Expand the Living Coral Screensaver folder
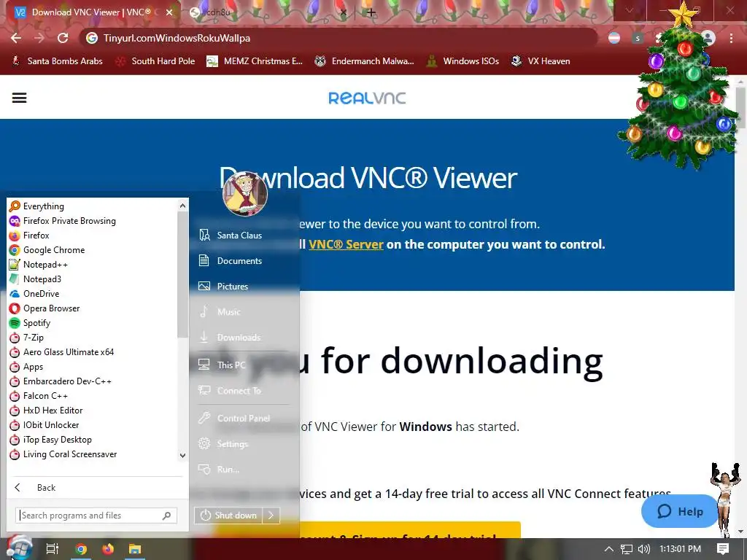 pos(63,454)
